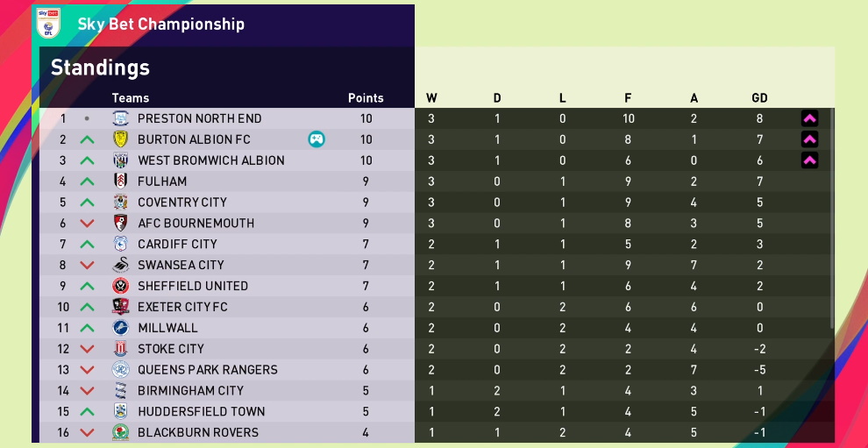
Task: Click the promotion arrow on Preston's row
Action: pos(809,118)
